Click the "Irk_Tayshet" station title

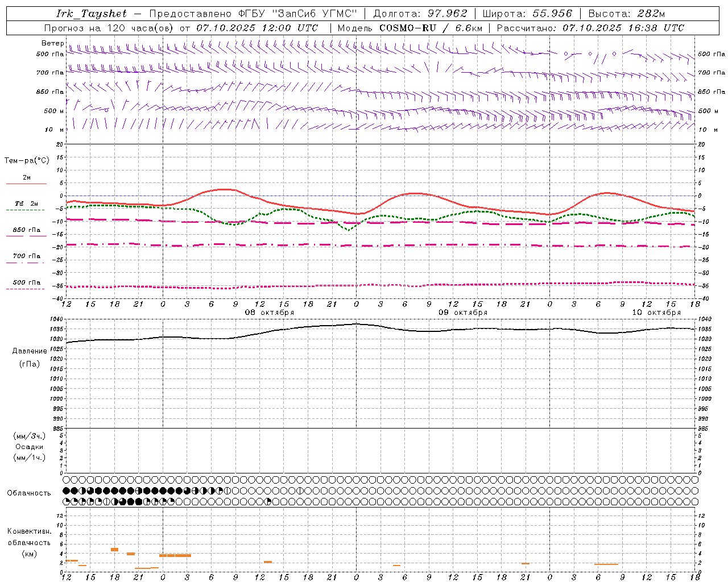pyautogui.click(x=92, y=14)
